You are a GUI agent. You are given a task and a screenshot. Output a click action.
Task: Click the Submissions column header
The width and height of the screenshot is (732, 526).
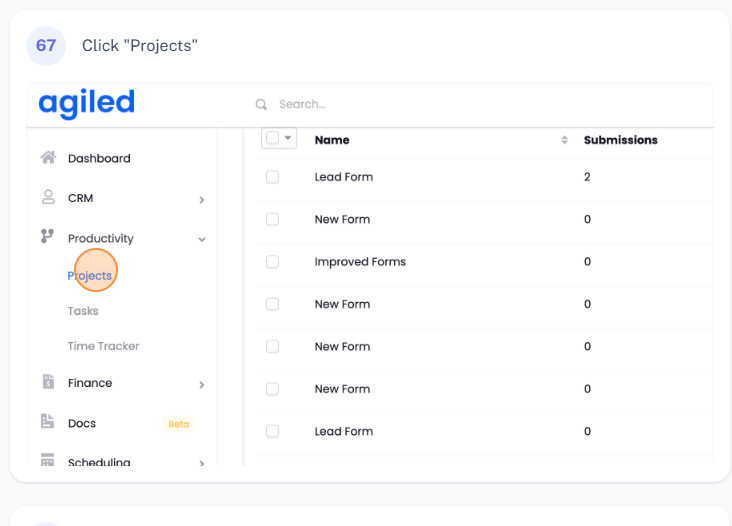(x=620, y=140)
